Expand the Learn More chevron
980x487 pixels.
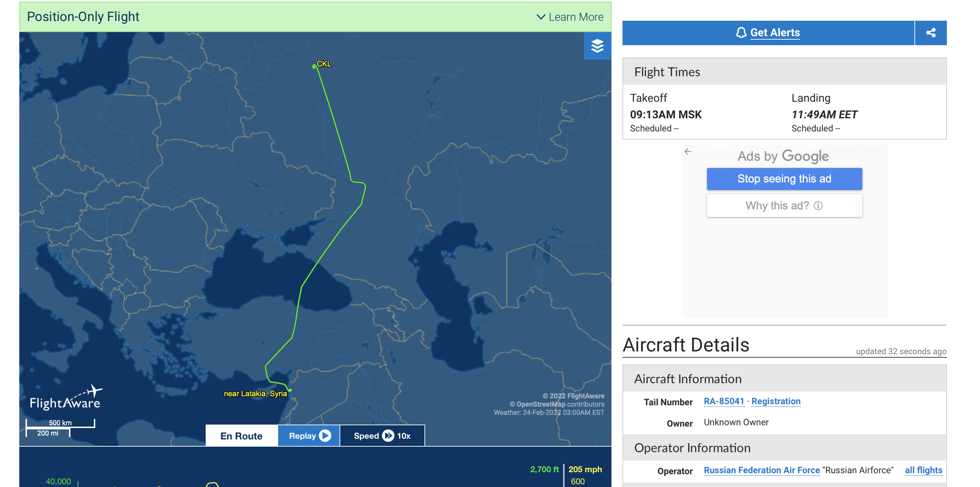[x=540, y=17]
